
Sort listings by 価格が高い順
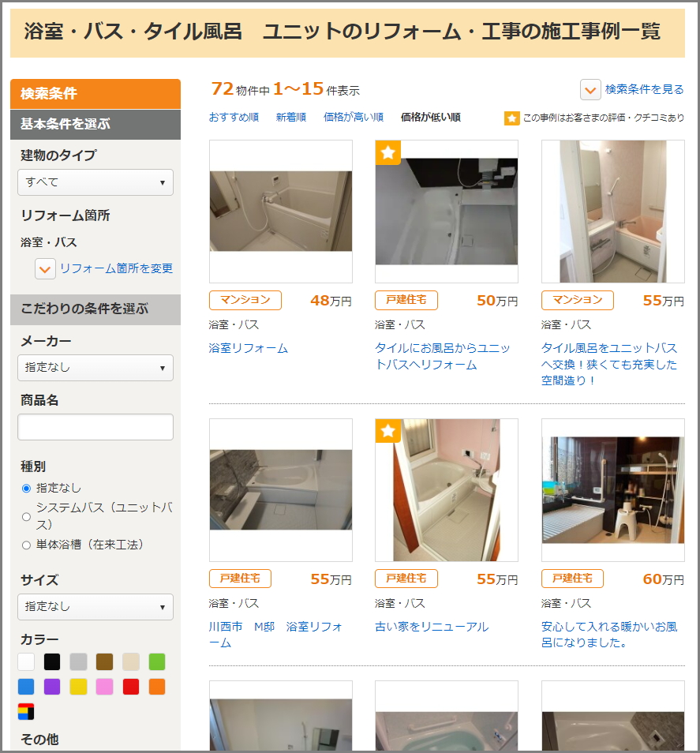(x=354, y=117)
